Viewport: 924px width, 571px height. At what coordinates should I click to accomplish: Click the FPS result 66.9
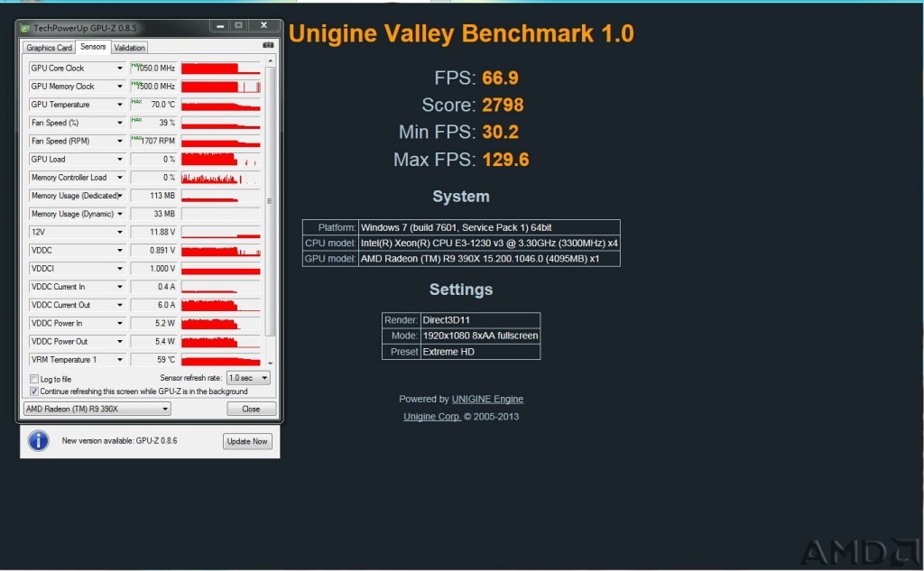pyautogui.click(x=500, y=78)
